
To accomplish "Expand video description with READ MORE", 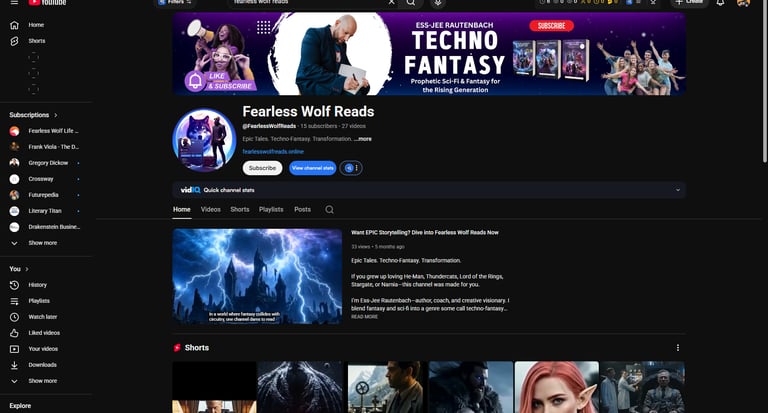I will 364,317.
